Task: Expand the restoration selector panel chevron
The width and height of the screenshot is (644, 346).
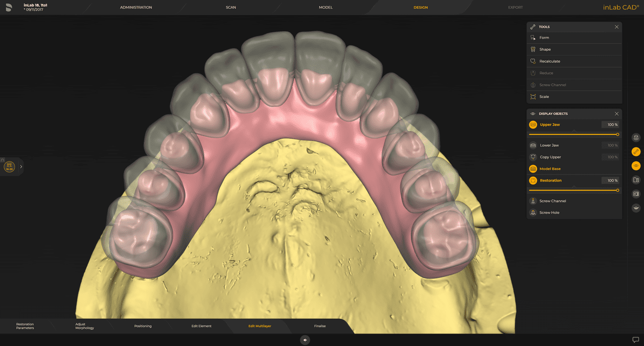Action: pos(21,166)
